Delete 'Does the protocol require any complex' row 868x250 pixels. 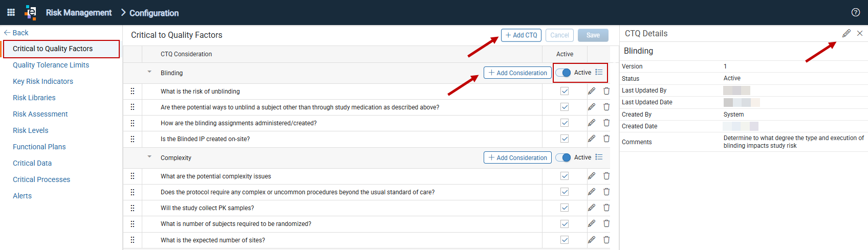click(606, 192)
